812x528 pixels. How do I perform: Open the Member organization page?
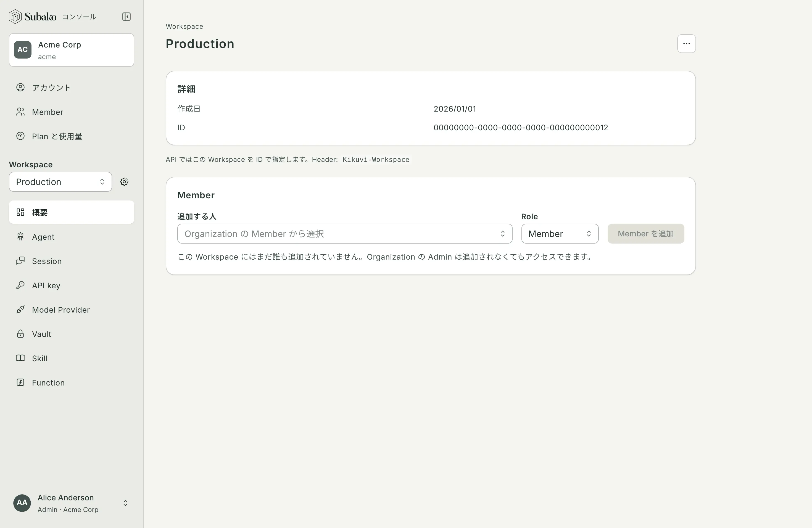coord(71,112)
